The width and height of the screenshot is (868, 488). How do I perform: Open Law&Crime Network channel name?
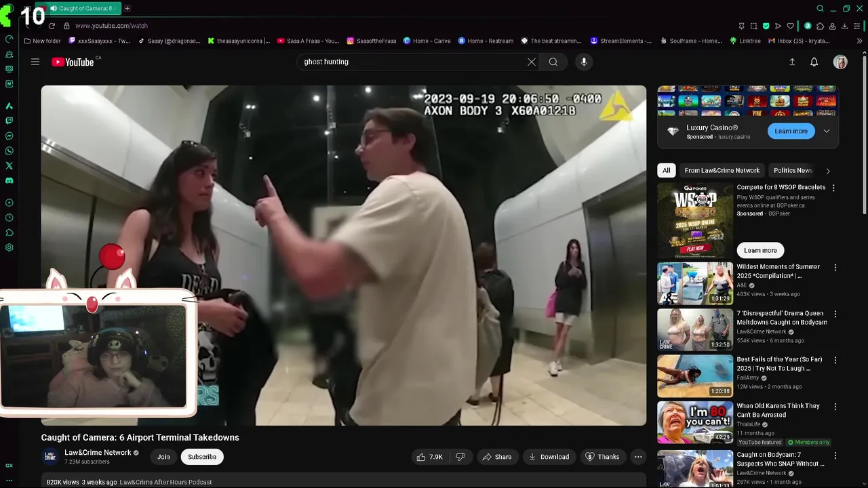[x=98, y=453]
